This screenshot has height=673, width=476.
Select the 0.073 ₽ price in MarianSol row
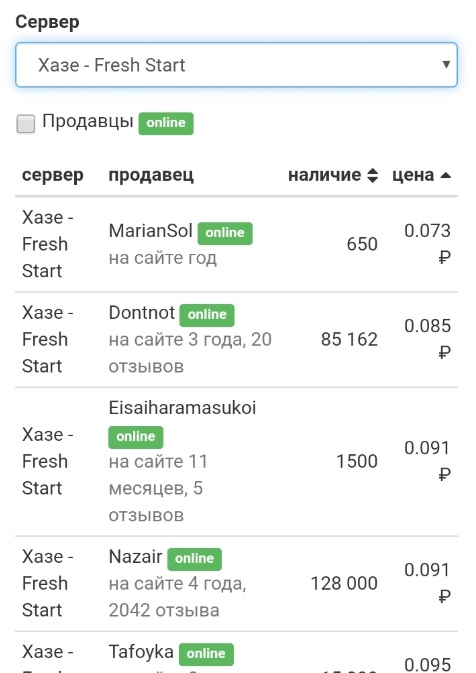pos(427,244)
